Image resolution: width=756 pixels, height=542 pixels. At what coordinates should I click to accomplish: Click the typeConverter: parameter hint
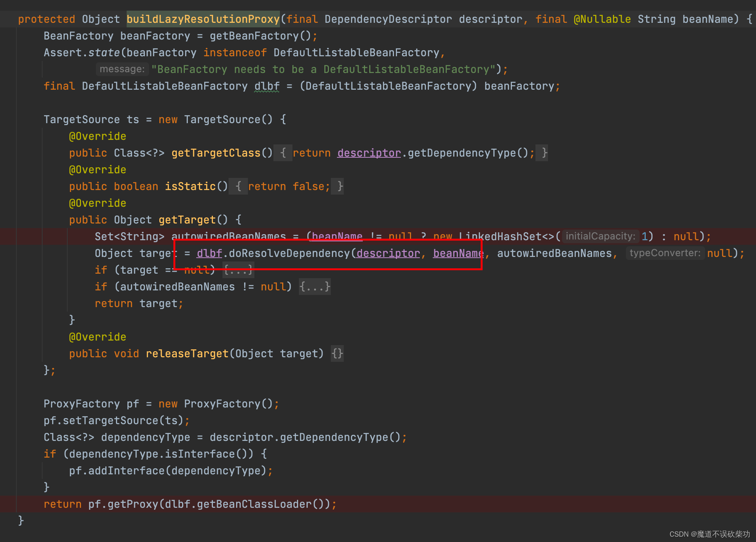665,253
